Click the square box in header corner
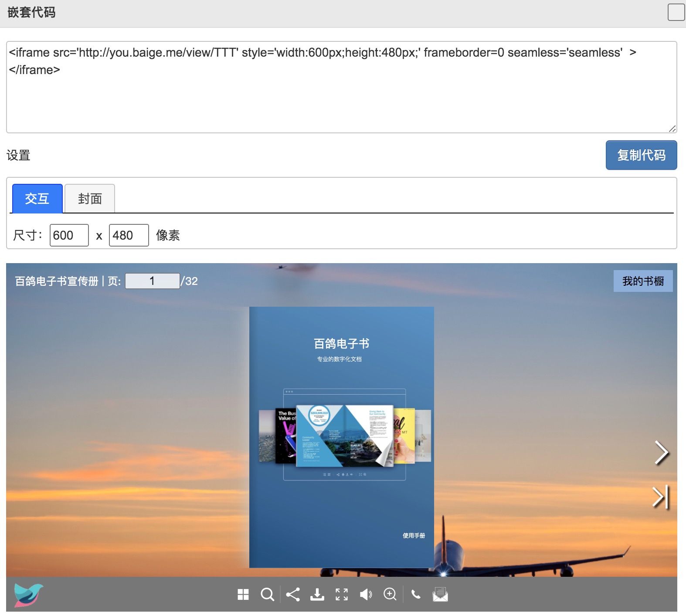686x616 pixels. point(676,12)
